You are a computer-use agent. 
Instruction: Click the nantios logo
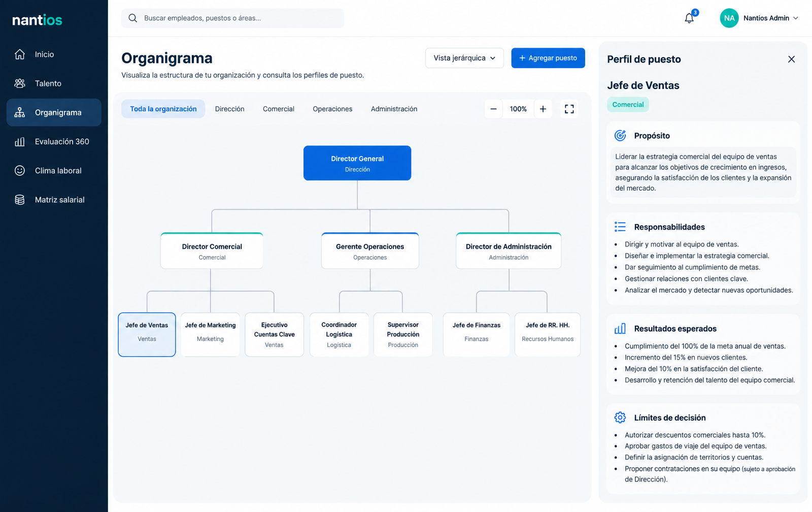click(37, 20)
